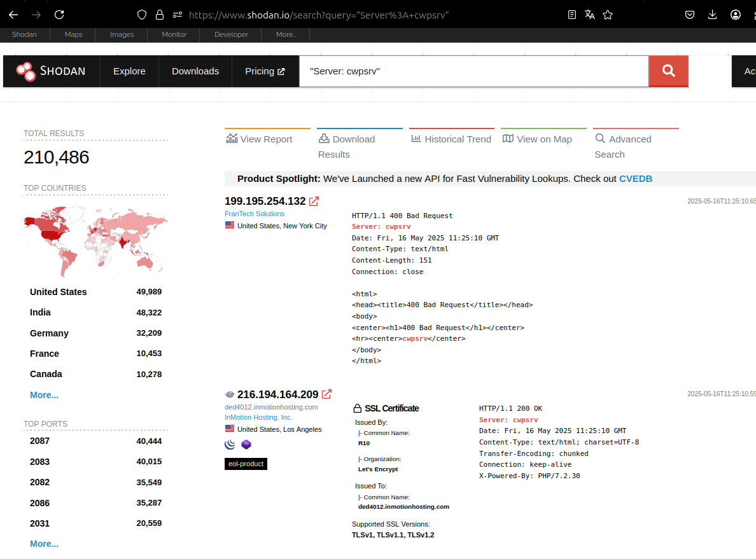This screenshot has height=559, width=756.
Task: Reload the page with refresh icon
Action: 59,15
